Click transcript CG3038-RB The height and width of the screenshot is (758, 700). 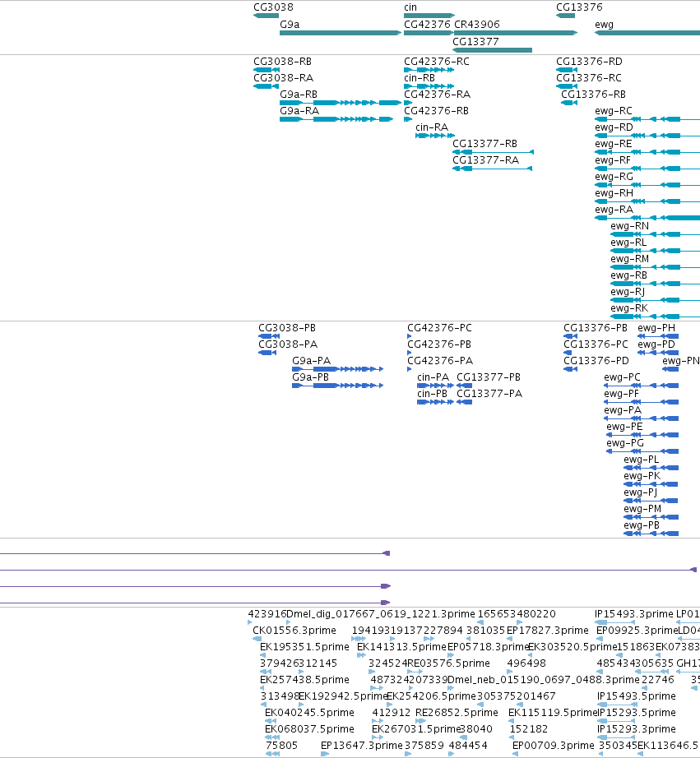coord(282,62)
